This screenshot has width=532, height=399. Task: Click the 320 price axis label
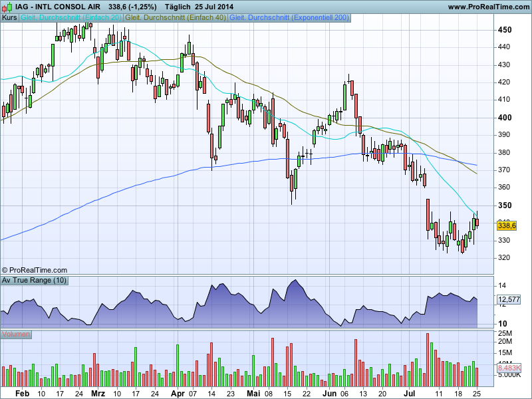(x=504, y=257)
